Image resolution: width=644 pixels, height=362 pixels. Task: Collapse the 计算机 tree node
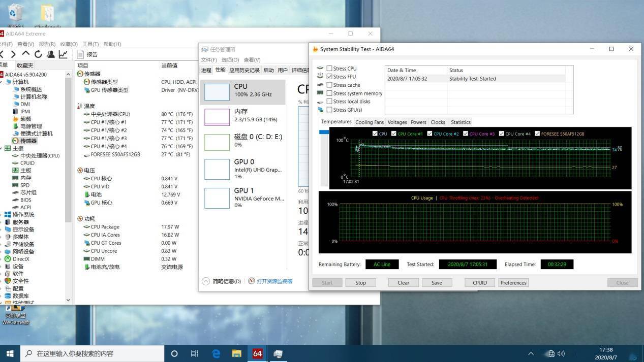click(x=2, y=82)
